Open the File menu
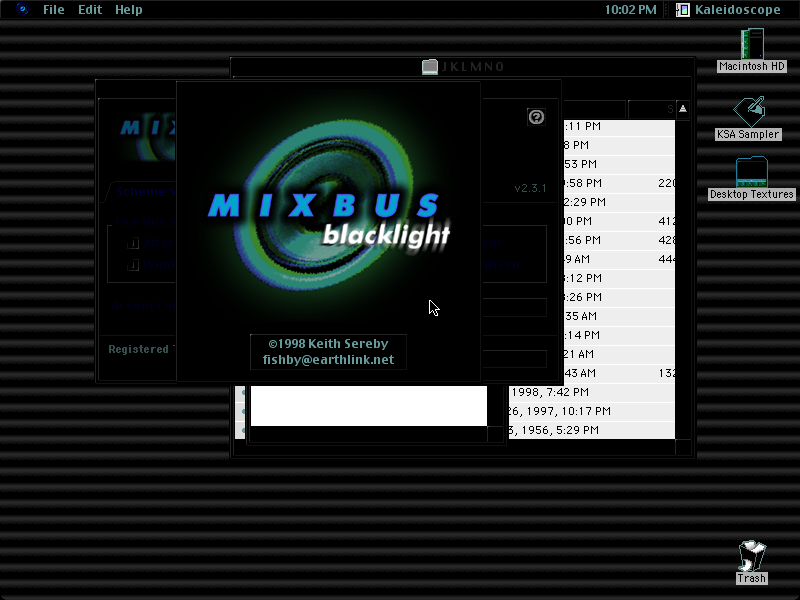The image size is (800, 600). click(x=54, y=10)
